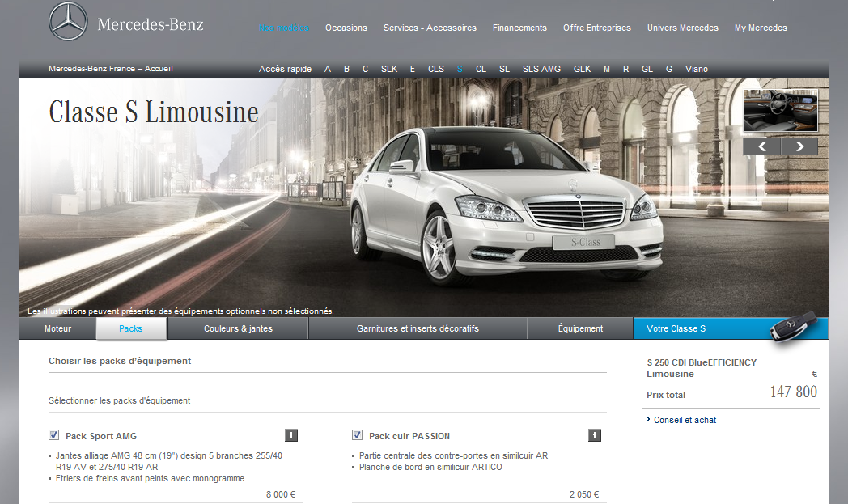
Task: Click the Pack cuir PASSION label
Action: (409, 436)
